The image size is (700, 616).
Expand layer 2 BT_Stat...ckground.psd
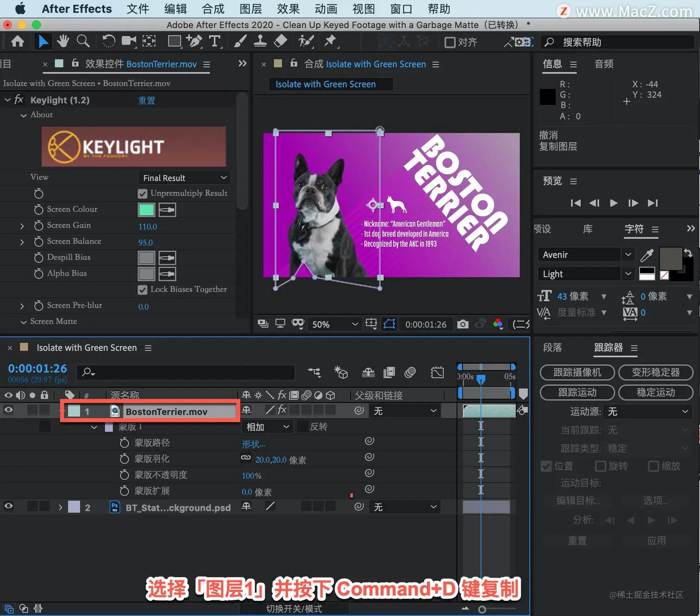[x=60, y=507]
